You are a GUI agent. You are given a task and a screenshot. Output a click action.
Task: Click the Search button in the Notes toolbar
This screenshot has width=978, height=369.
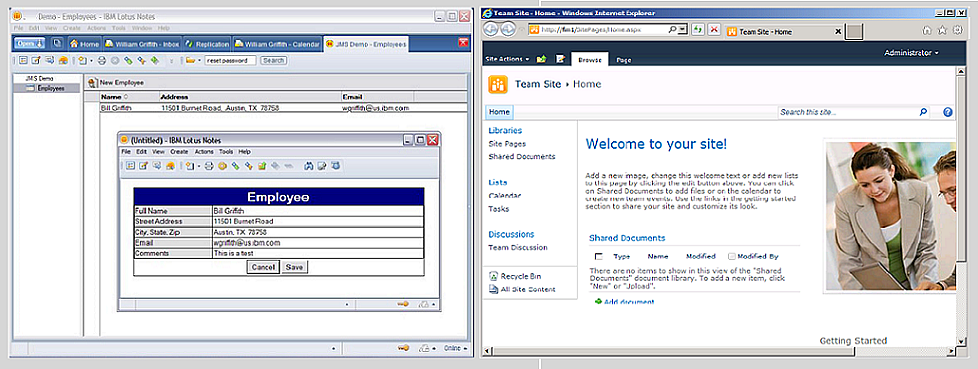point(273,60)
